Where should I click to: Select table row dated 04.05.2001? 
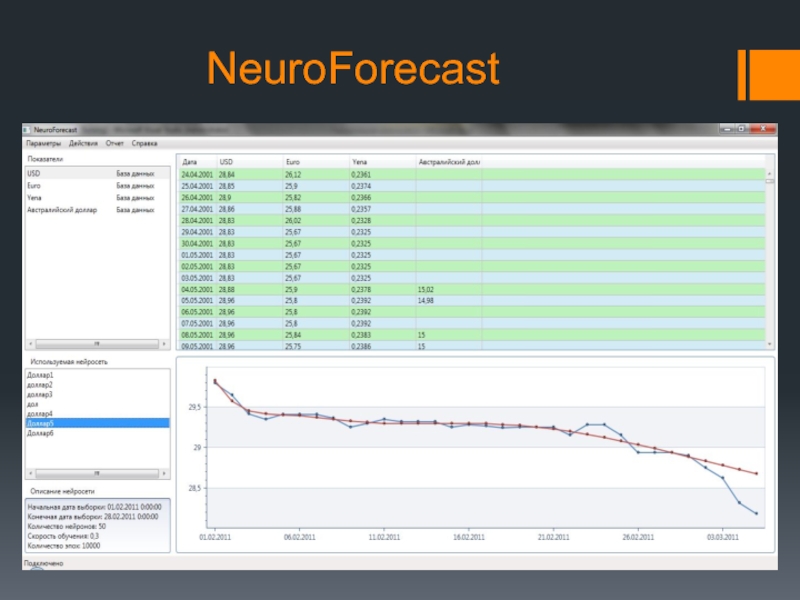coord(300,289)
